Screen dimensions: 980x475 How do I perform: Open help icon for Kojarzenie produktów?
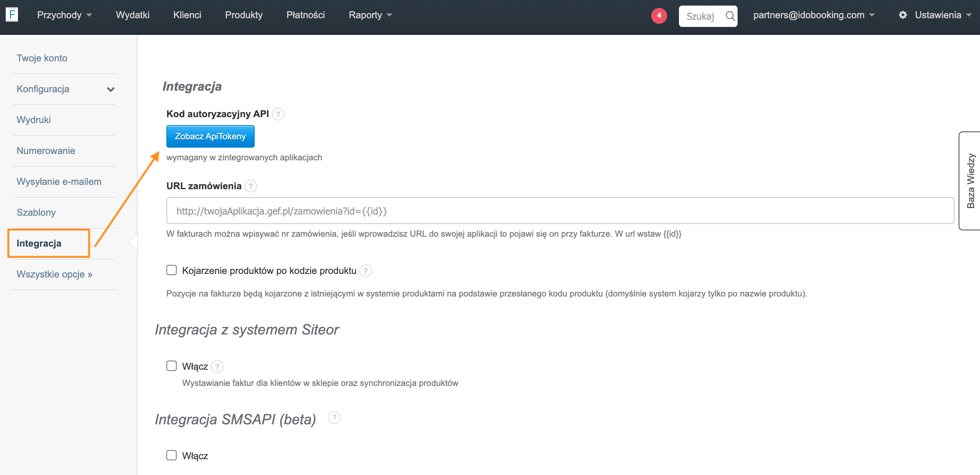point(366,271)
